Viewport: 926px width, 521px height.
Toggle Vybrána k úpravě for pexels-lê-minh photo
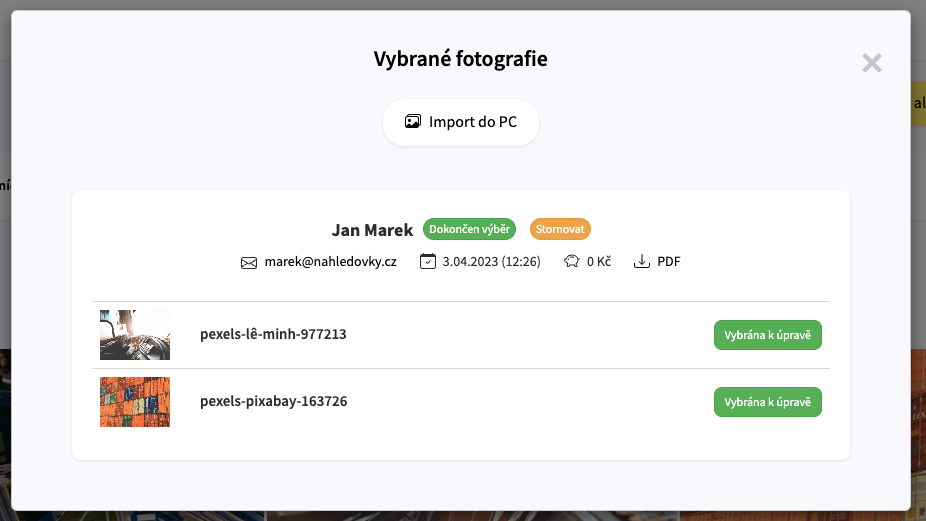[768, 335]
